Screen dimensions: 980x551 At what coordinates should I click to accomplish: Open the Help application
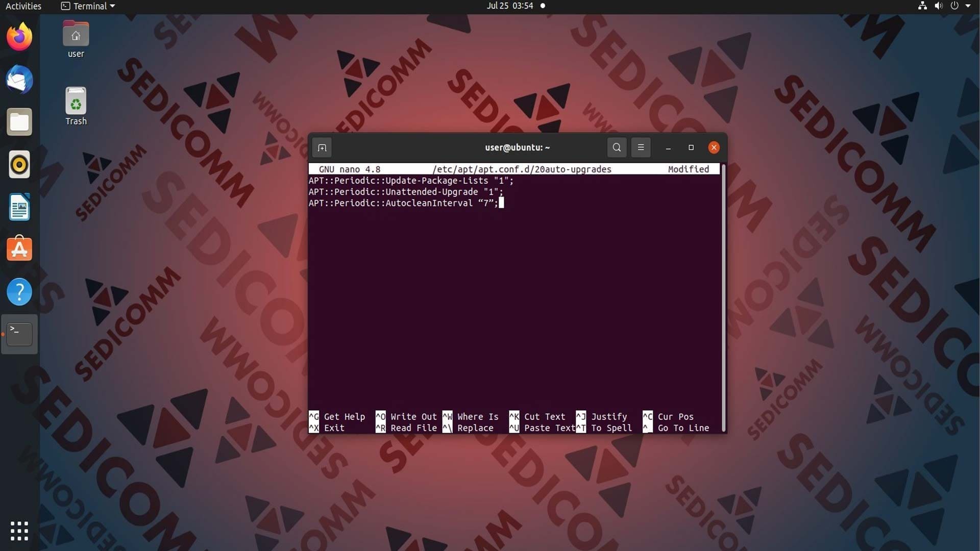(19, 292)
